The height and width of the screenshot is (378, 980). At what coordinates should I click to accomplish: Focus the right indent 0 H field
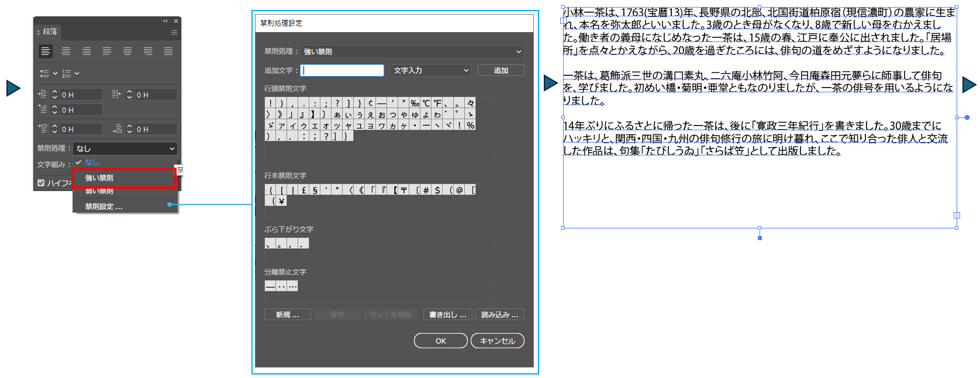[x=156, y=94]
